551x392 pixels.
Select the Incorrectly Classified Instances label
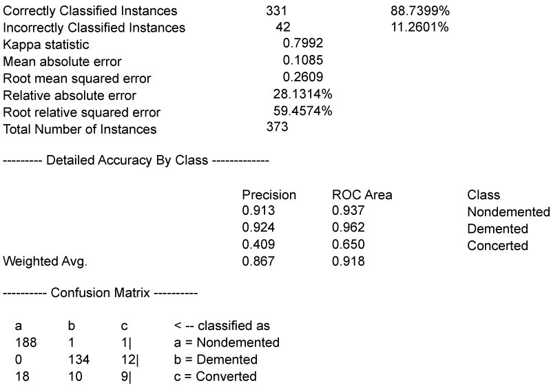point(94,28)
